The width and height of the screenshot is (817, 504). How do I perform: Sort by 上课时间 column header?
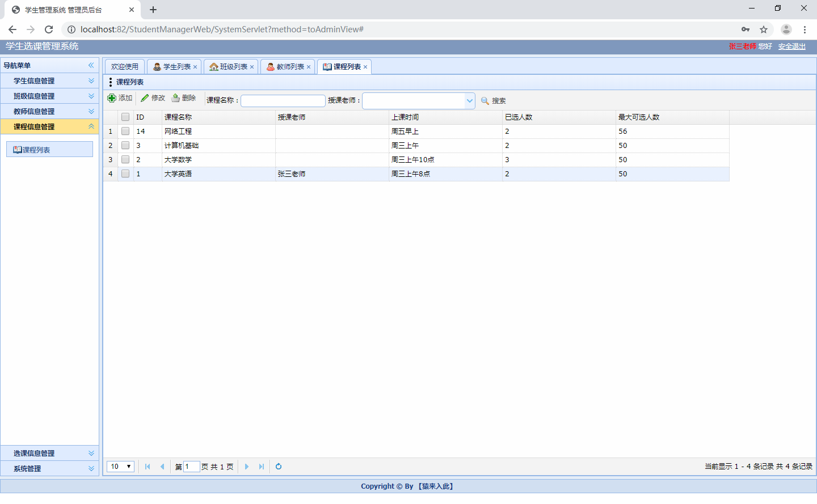point(445,117)
